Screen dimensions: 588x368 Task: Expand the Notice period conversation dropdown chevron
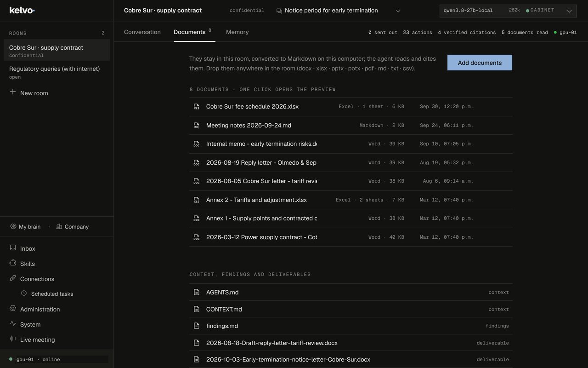(398, 11)
